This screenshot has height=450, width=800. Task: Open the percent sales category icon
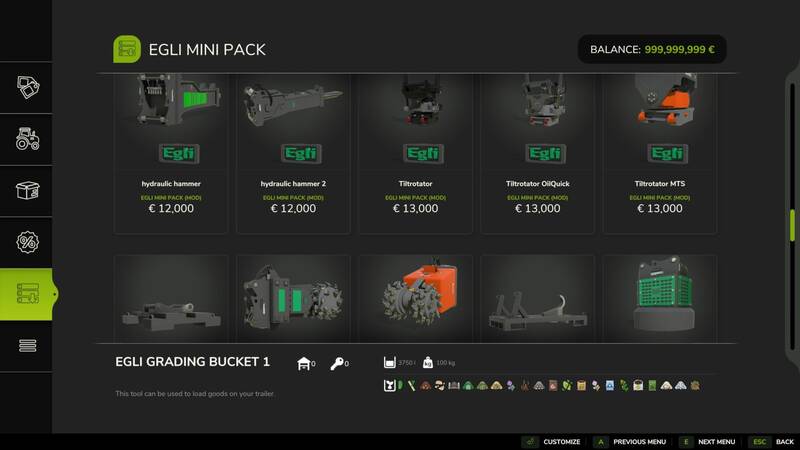click(x=27, y=242)
